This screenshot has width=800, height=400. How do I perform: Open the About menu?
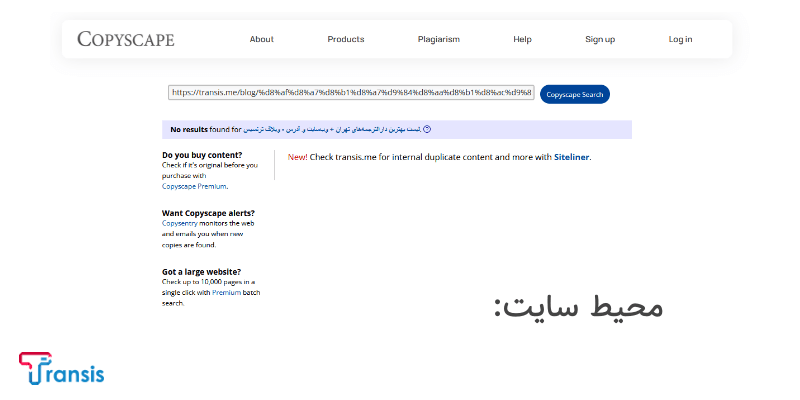click(x=262, y=39)
